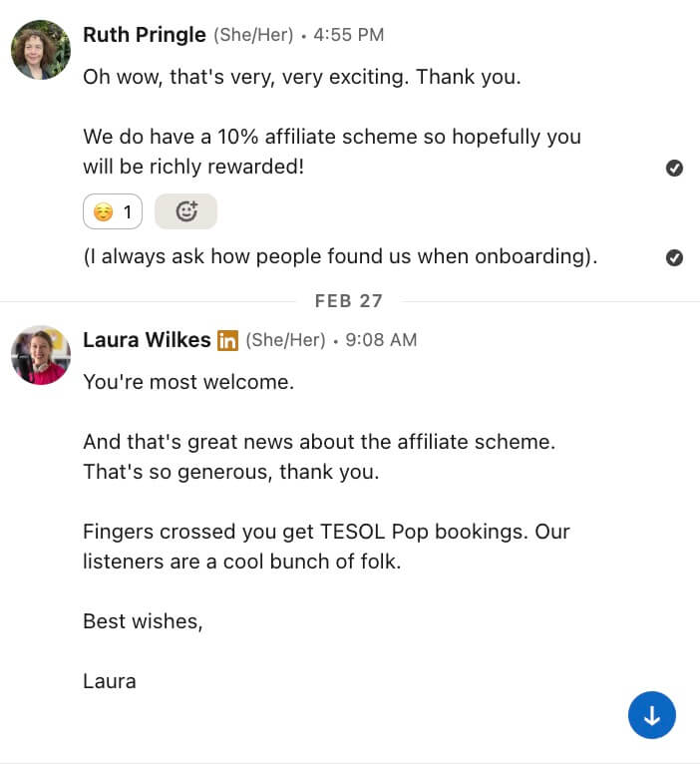Click the 4:55 PM message timestamp
Viewport: 700px width, 764px height.
coord(348,35)
